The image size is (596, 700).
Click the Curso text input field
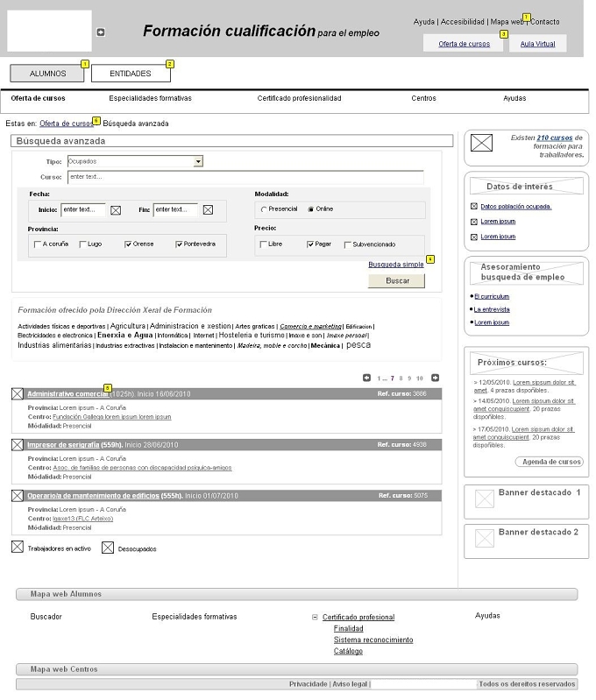(245, 177)
